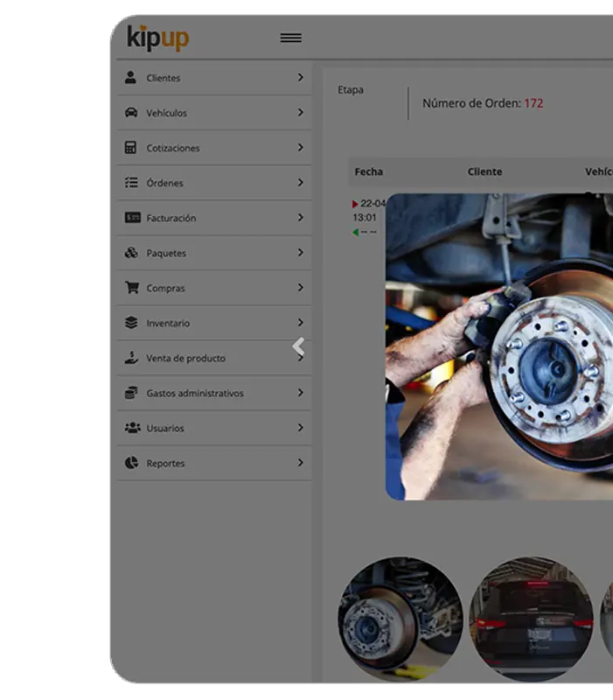Viewport: 613px width, 700px height.
Task: Expand the Compras chevron
Action: 301,288
